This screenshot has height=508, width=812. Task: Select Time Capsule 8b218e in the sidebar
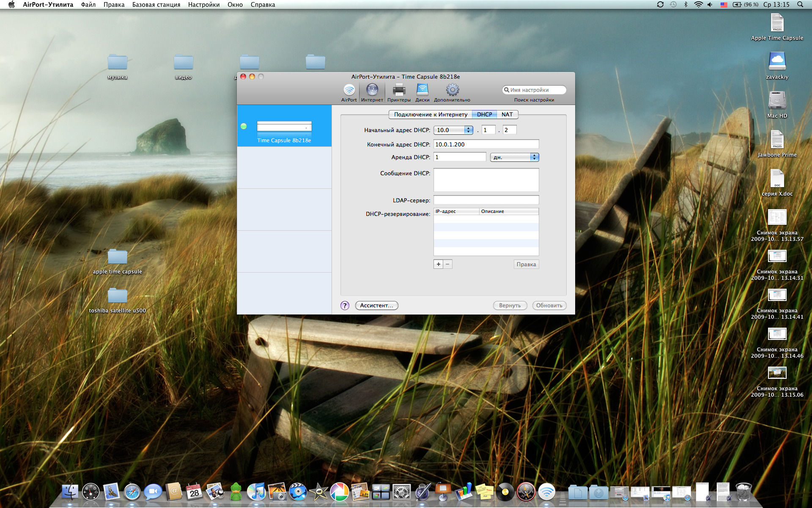284,126
